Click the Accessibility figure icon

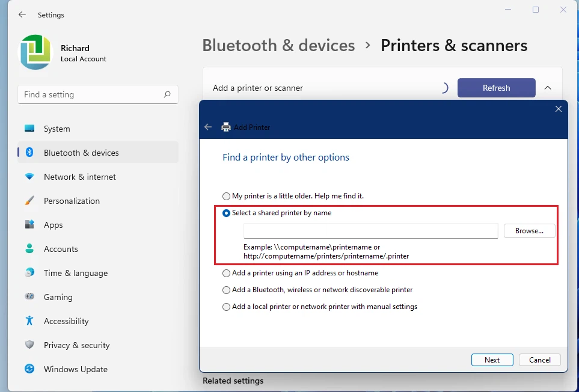click(29, 321)
